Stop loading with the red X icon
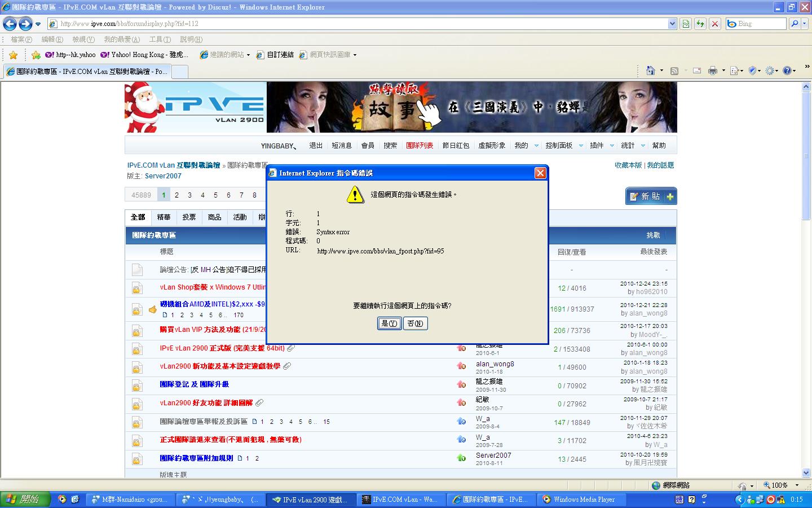812x508 pixels. (x=715, y=24)
